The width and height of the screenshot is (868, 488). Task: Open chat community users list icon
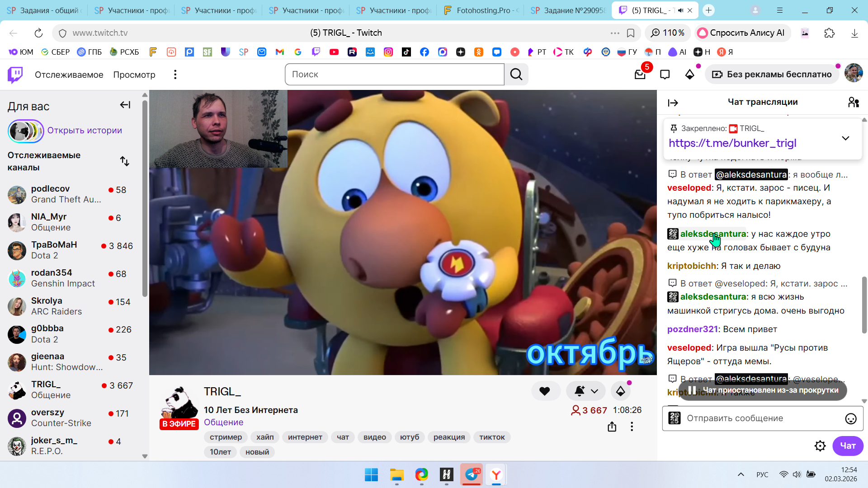click(853, 103)
